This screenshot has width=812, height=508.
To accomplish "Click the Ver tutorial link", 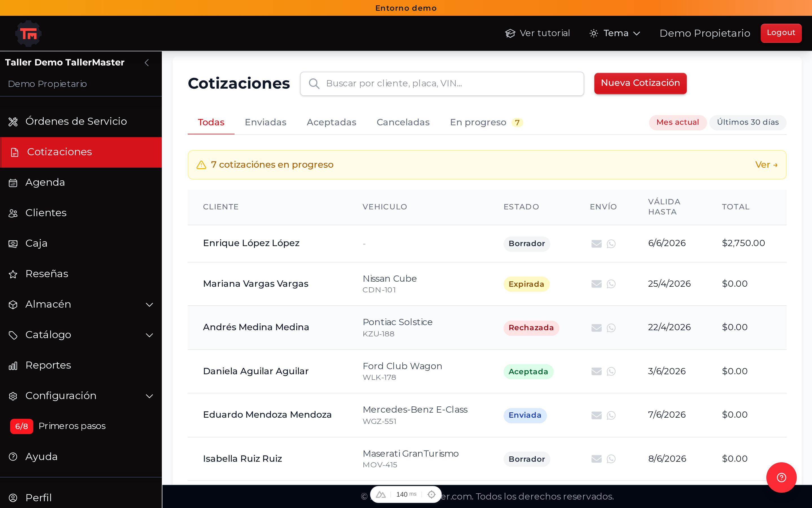I will pyautogui.click(x=538, y=33).
